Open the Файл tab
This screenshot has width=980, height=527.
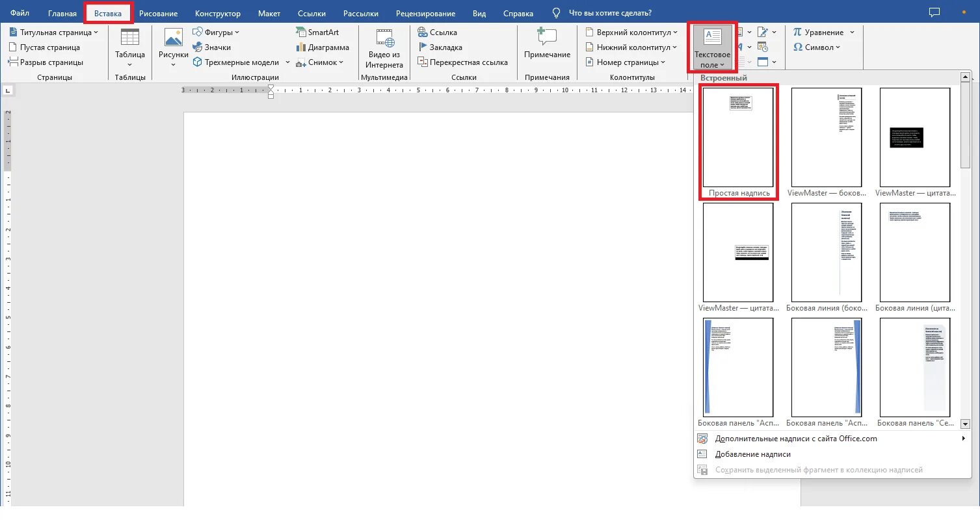(x=19, y=13)
